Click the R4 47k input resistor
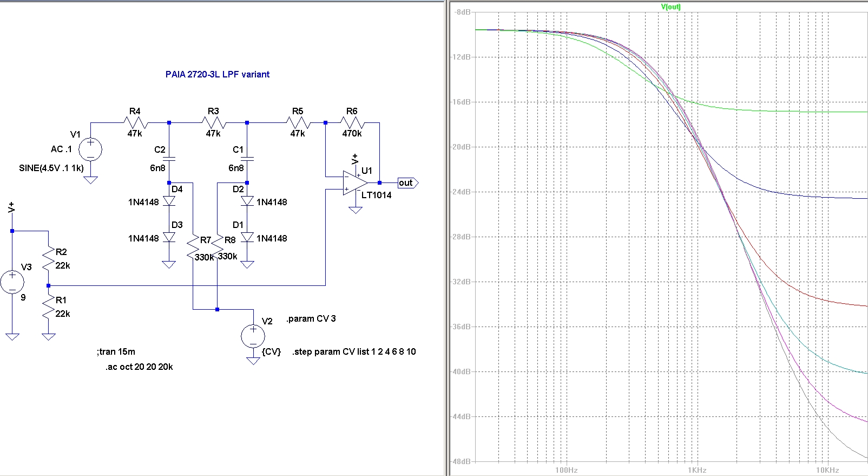 pyautogui.click(x=135, y=123)
